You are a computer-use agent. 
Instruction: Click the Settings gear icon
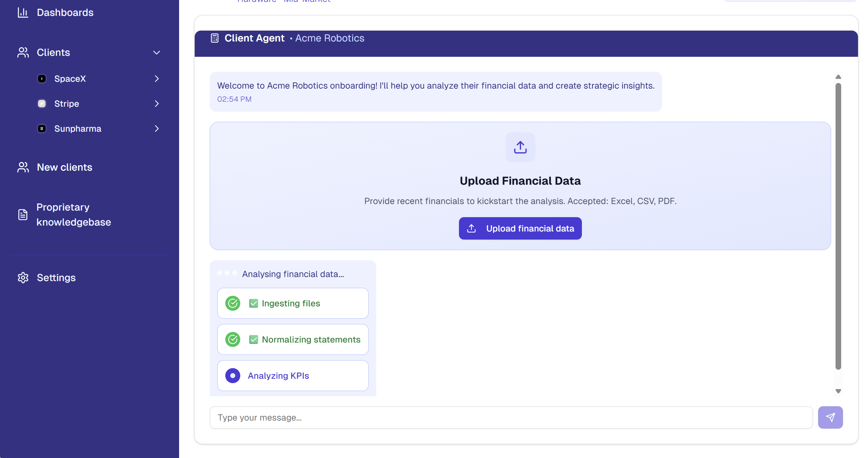(22, 278)
